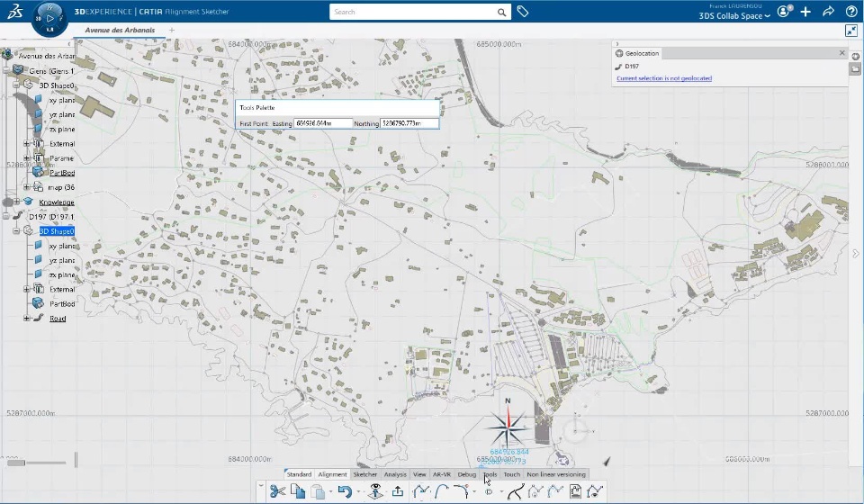
Task: Switch to the Sketcher tab
Action: [x=364, y=474]
